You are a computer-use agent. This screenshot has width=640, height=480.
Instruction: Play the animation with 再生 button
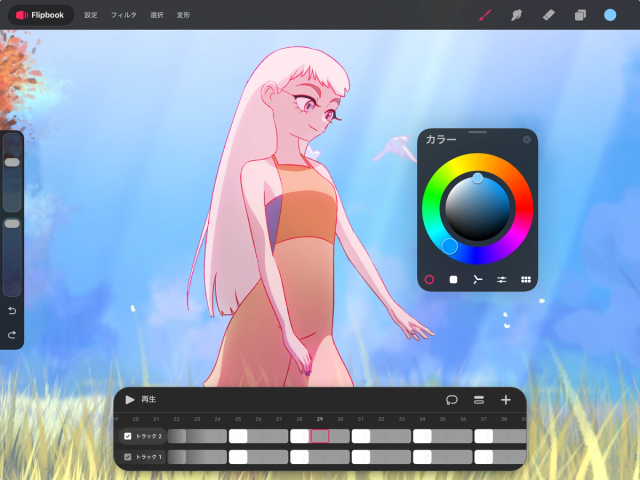tap(129, 400)
